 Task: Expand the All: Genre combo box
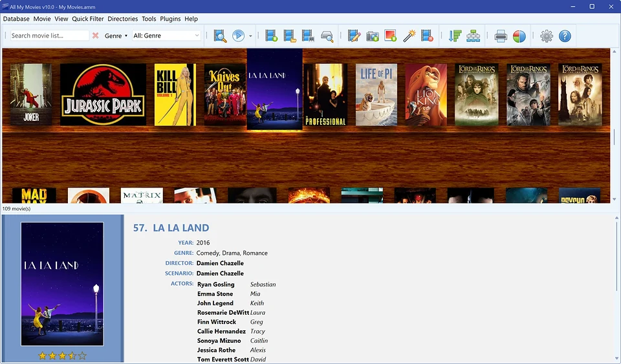[x=166, y=36]
